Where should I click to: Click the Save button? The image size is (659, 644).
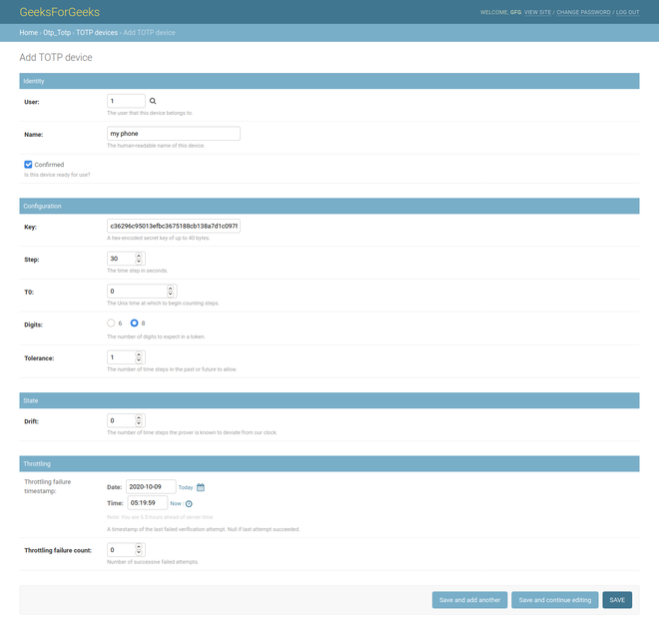point(617,600)
